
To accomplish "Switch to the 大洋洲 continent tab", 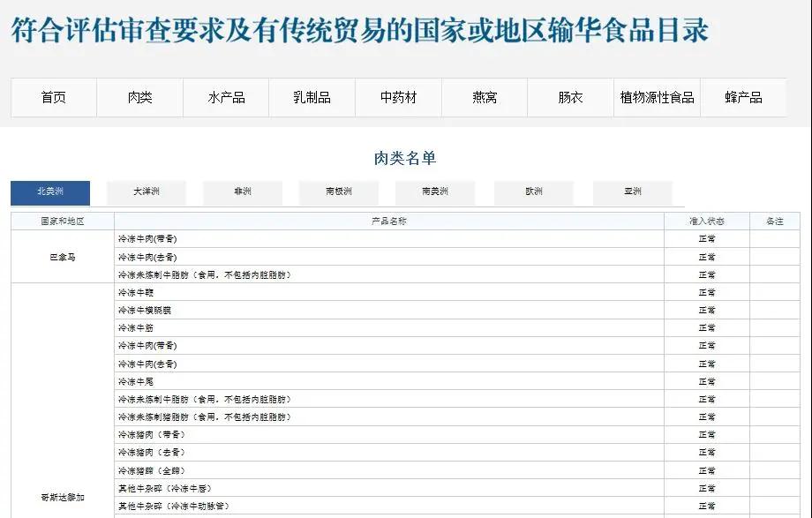I will 144,191.
